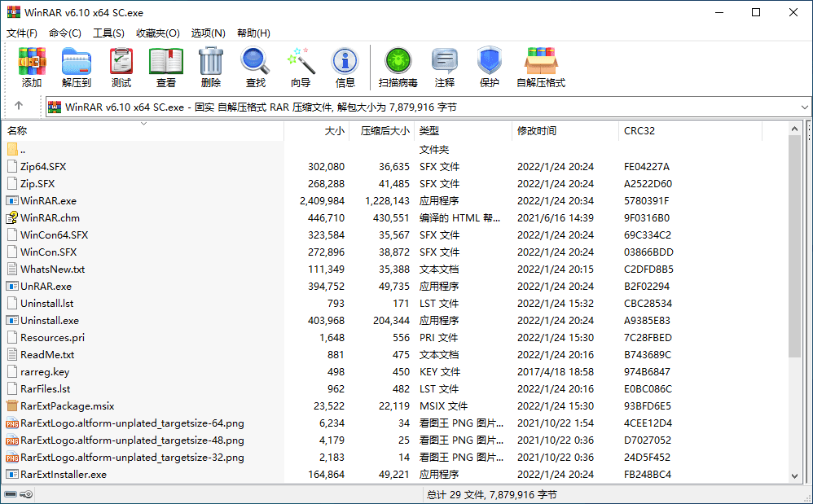
Task: Click the type cell 编译的 HTML 帮...
Action: click(x=459, y=217)
